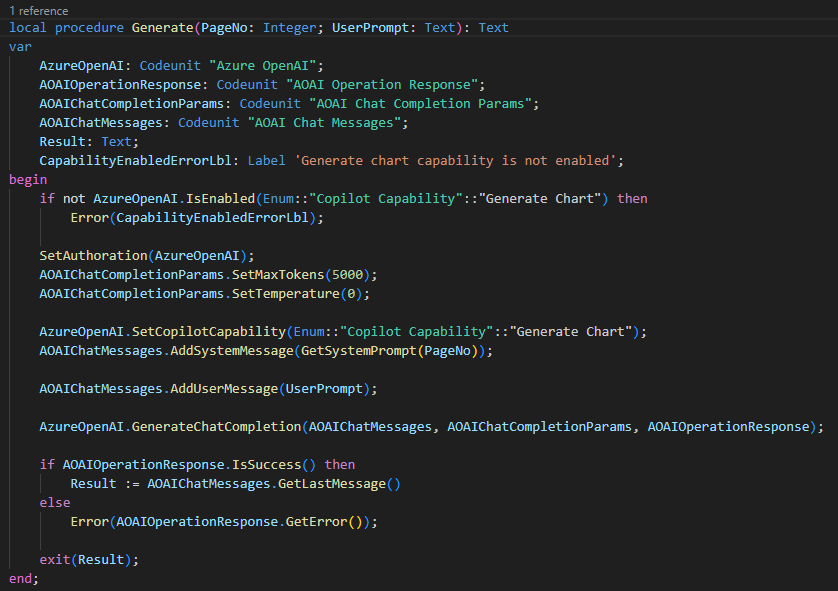The height and width of the screenshot is (591, 838).
Task: Click the "GenerateChatCompletion" method call
Action: [216, 426]
